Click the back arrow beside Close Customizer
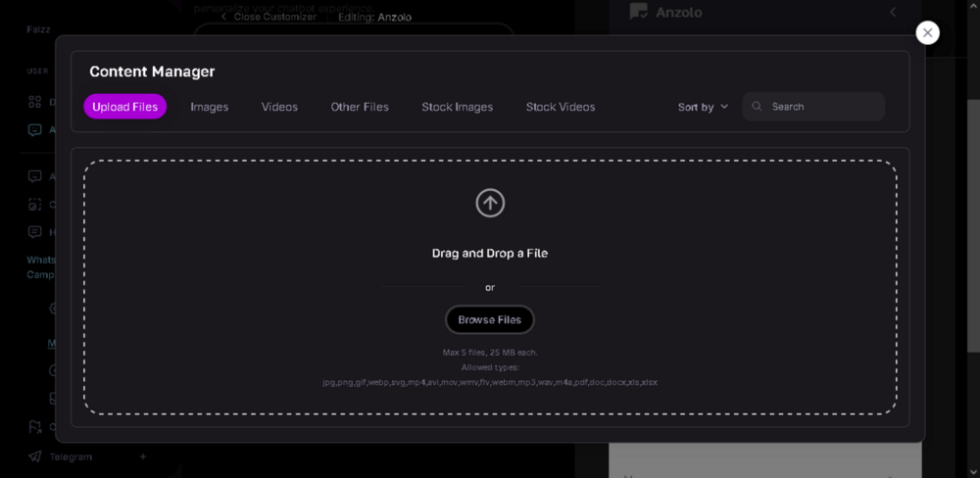This screenshot has height=478, width=980. [223, 17]
